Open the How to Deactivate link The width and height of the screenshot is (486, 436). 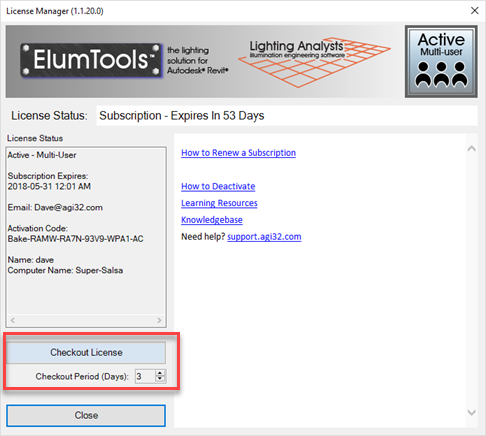coord(218,186)
